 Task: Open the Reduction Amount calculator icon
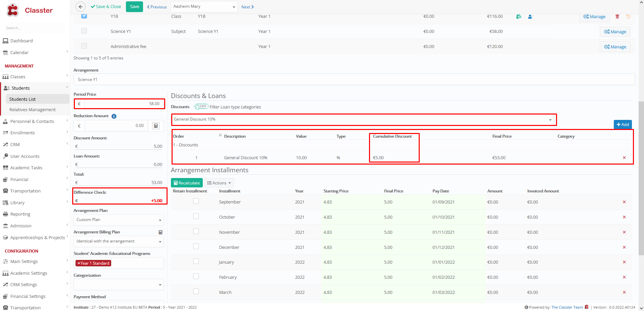point(156,126)
